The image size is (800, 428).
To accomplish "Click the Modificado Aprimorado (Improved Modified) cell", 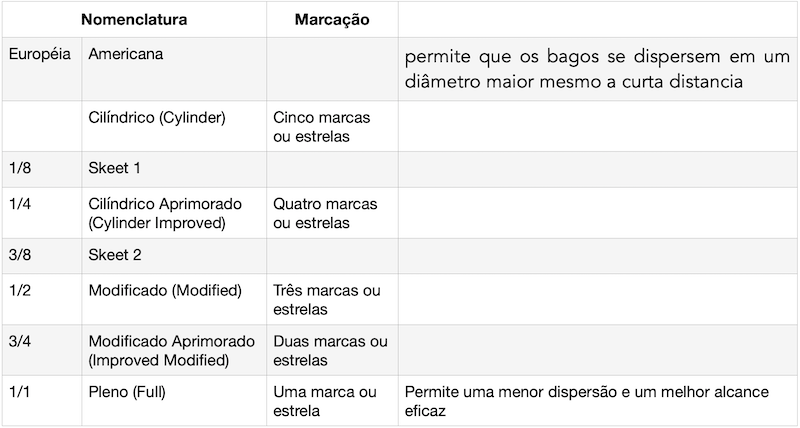I will [171, 350].
